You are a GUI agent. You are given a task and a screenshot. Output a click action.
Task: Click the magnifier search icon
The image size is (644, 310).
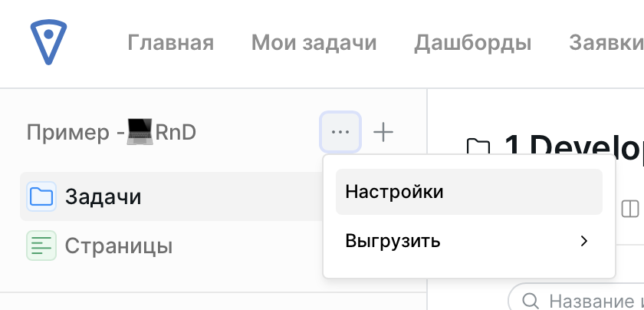(x=529, y=299)
